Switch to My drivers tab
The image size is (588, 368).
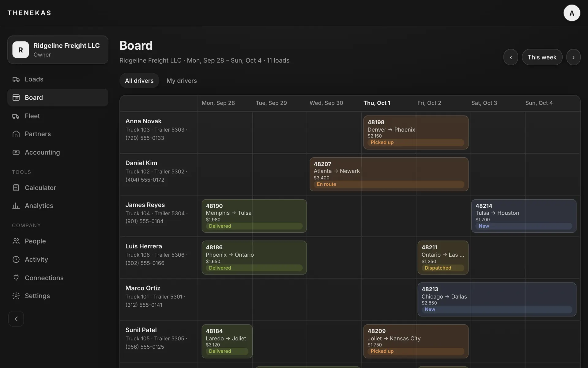(x=182, y=81)
